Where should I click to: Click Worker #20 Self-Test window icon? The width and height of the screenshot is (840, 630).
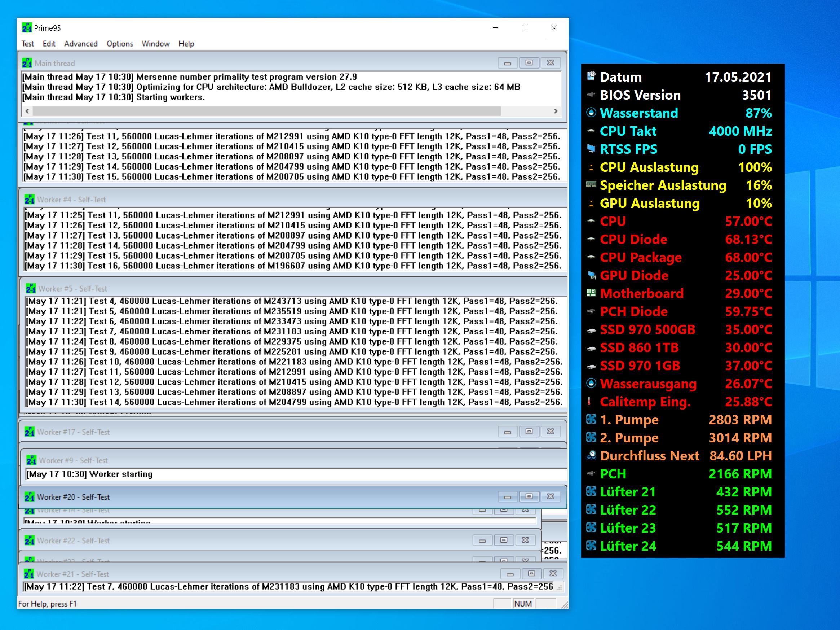click(30, 497)
